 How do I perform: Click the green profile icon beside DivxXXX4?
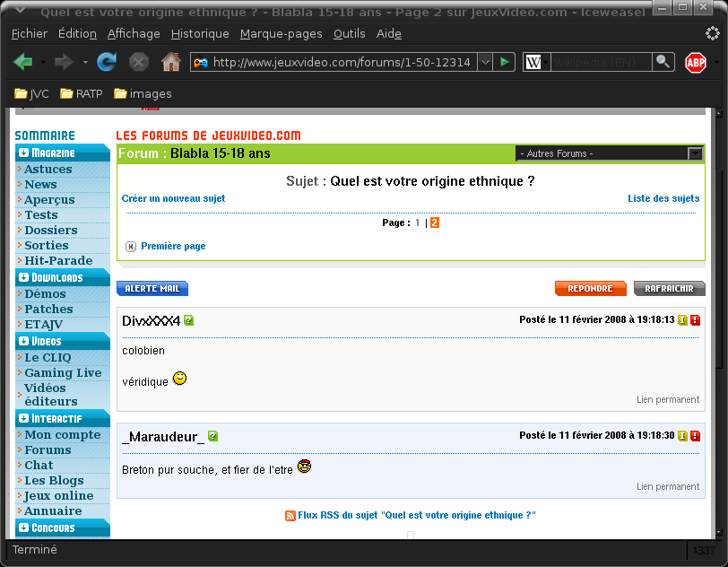188,320
